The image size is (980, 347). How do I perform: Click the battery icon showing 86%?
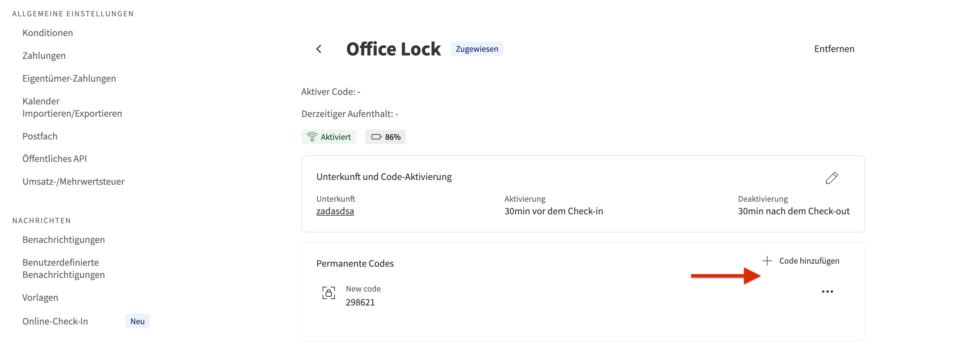click(x=376, y=137)
